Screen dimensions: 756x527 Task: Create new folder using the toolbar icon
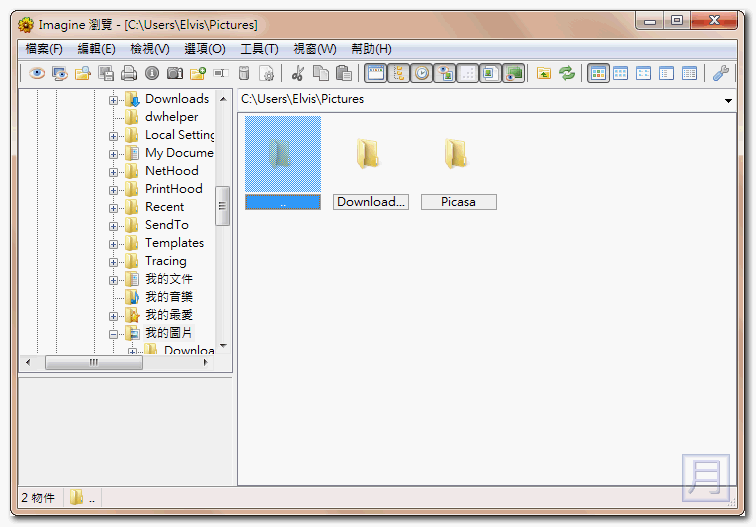198,73
